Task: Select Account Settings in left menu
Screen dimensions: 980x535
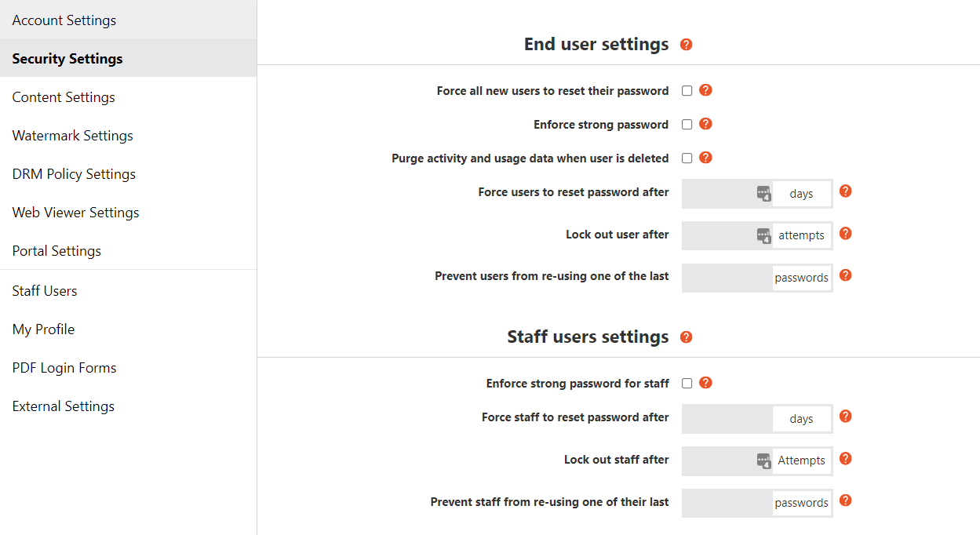Action: [x=64, y=20]
